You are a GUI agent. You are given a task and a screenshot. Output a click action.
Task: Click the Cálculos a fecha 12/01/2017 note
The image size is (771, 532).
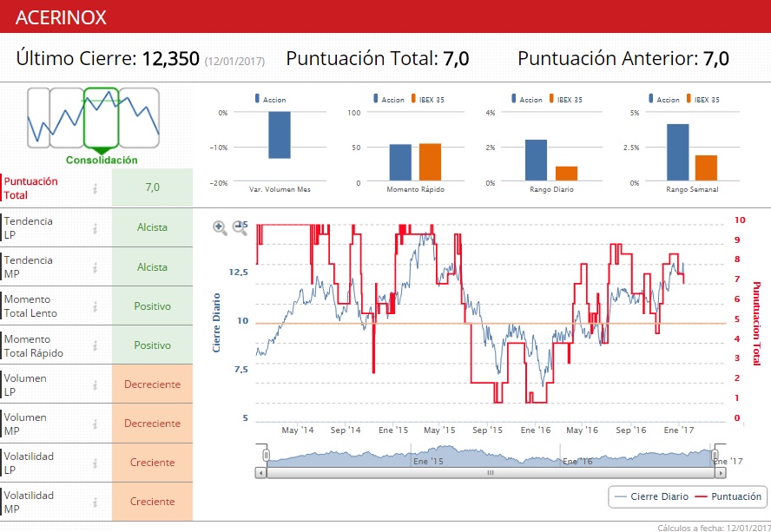click(x=714, y=528)
